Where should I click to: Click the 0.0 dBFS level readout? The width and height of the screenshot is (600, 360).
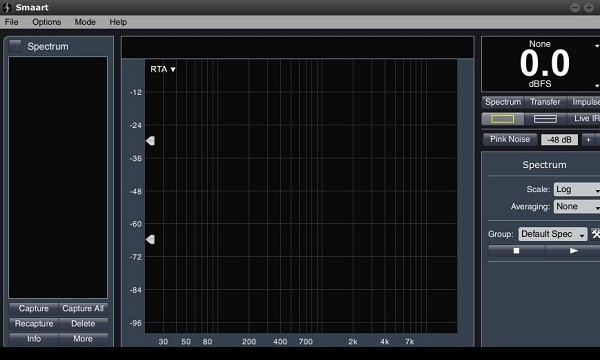pyautogui.click(x=545, y=64)
